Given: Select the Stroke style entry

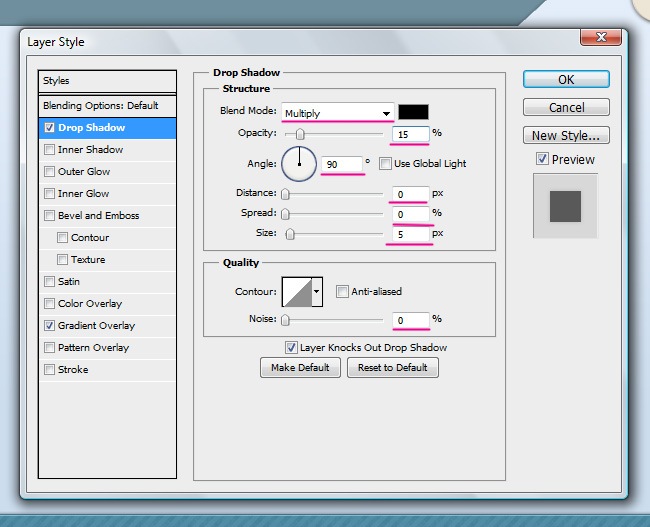Looking at the screenshot, I should pyautogui.click(x=73, y=370).
